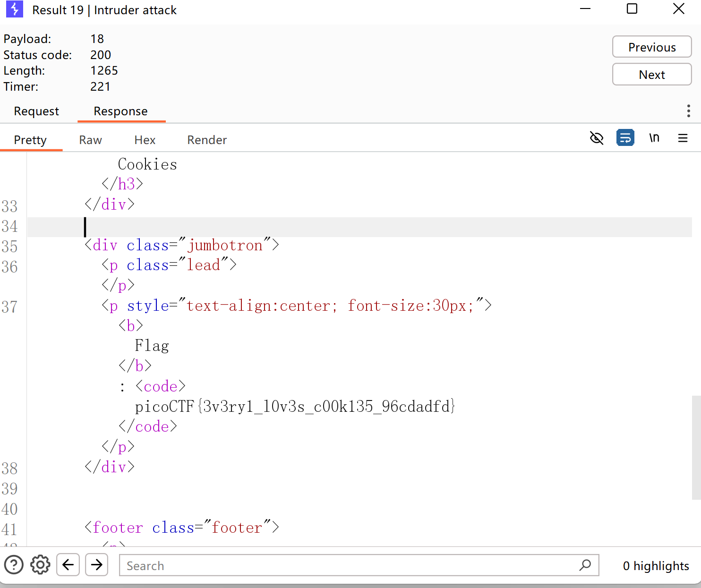701x588 pixels.
Task: Switch to the Render view tab
Action: click(207, 140)
